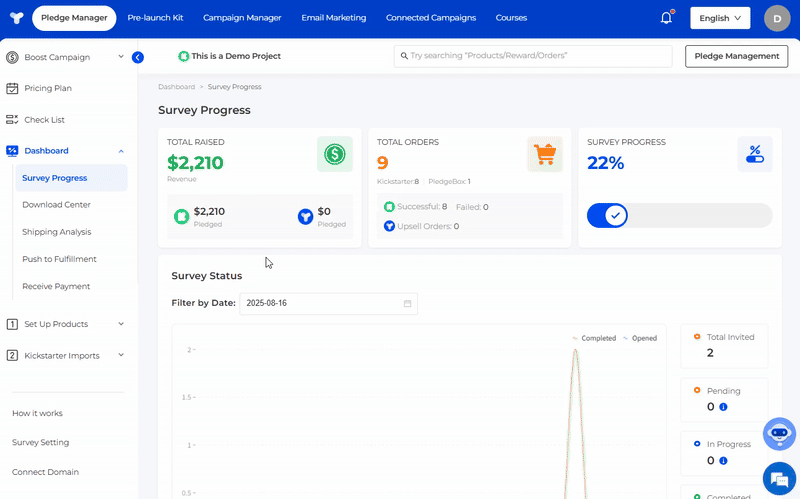Click the orange shopping cart icon
Viewport: 800px width, 499px height.
point(545,155)
